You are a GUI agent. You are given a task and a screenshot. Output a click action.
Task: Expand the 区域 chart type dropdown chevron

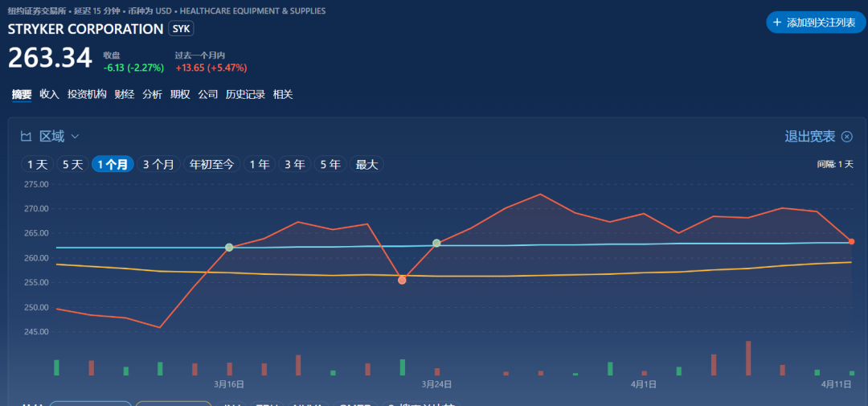click(x=76, y=136)
